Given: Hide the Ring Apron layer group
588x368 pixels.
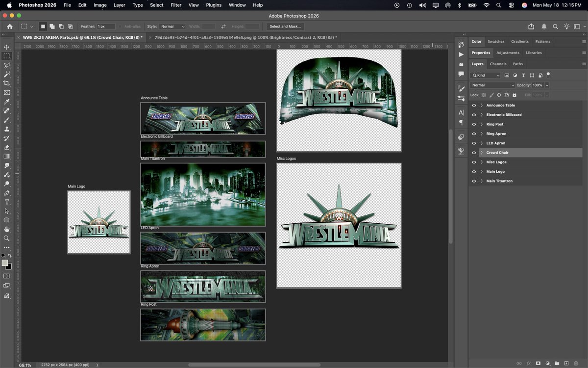Looking at the screenshot, I should tap(474, 133).
